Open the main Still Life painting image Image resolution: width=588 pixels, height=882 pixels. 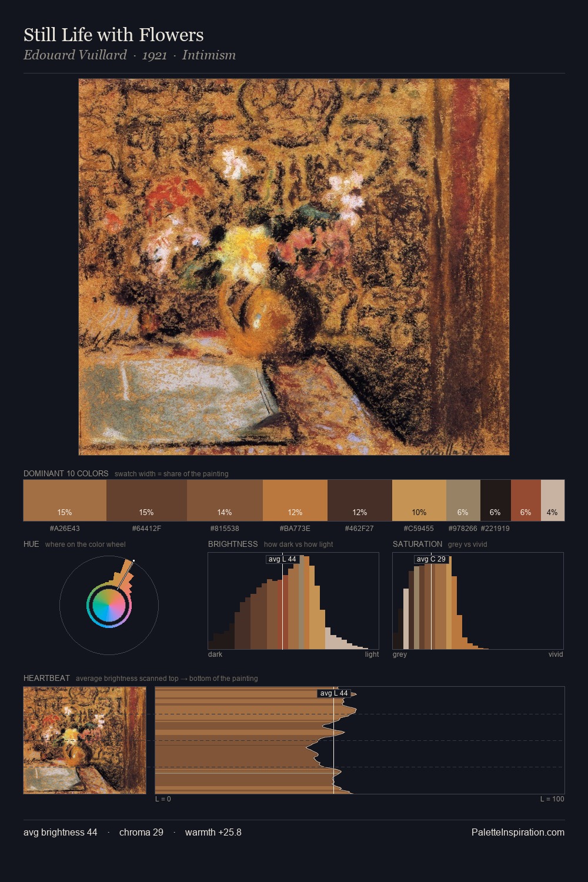(x=294, y=267)
